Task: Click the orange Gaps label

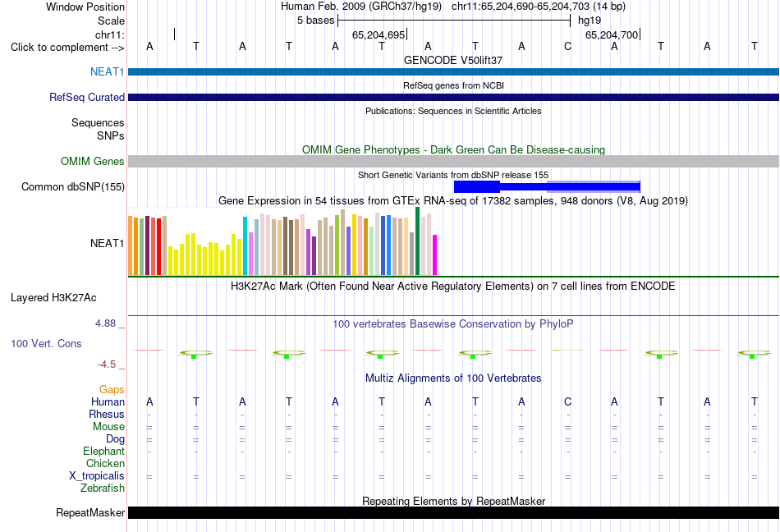Action: [x=112, y=390]
